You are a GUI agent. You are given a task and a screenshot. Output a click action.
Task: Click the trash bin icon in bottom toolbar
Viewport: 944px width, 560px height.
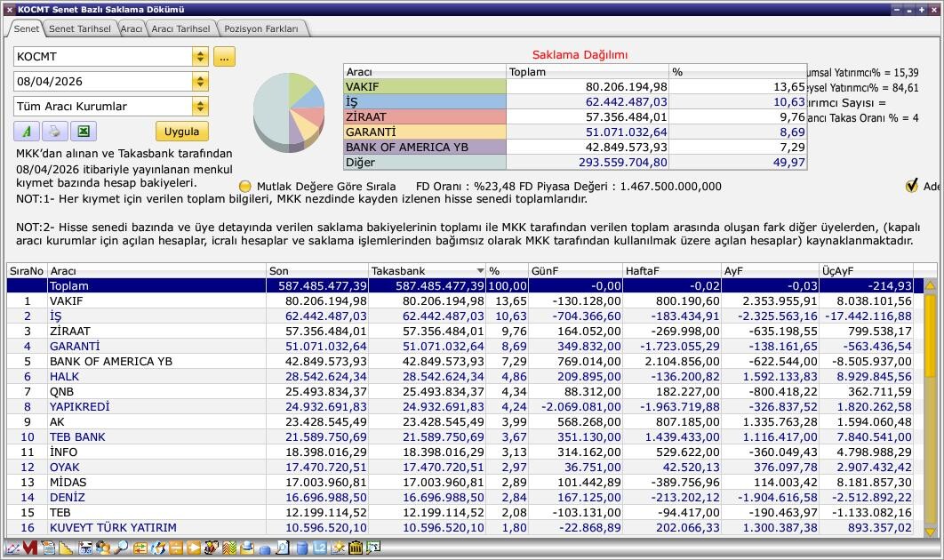(356, 548)
